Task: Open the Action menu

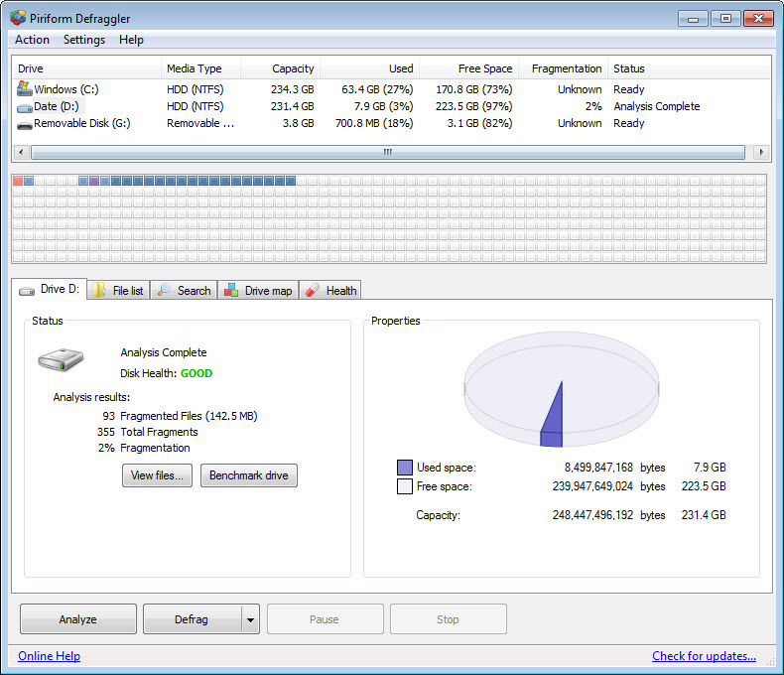Action: (32, 40)
